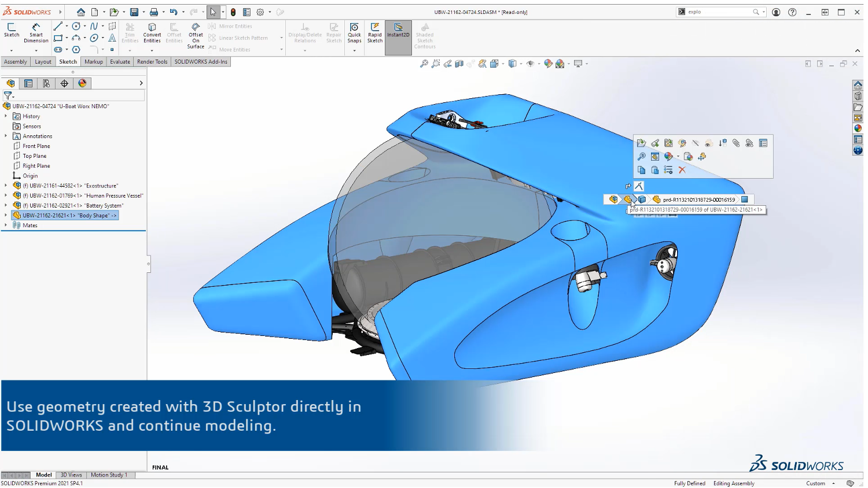Open the Quick Snaps tool
The height and width of the screenshot is (488, 868).
pyautogui.click(x=354, y=32)
